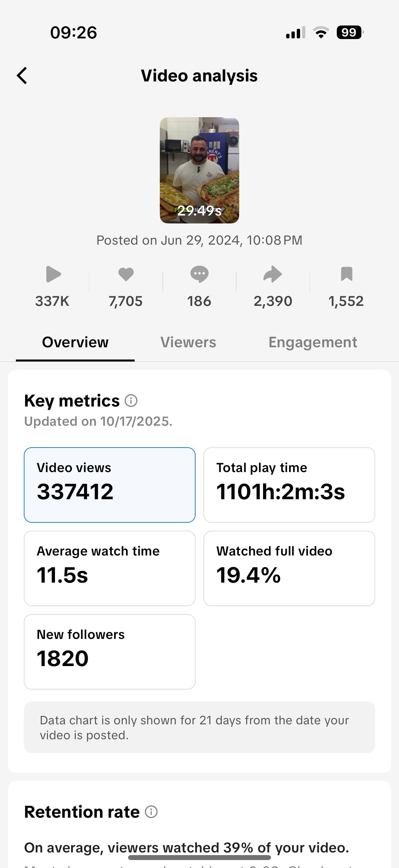Tap the bookmark saves icon
The image size is (399, 868).
click(346, 274)
